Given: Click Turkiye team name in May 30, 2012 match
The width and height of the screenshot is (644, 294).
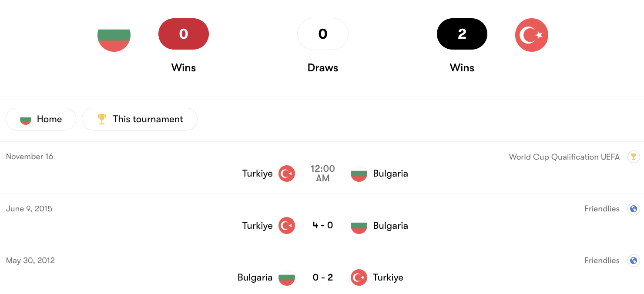Looking at the screenshot, I should coord(388,277).
